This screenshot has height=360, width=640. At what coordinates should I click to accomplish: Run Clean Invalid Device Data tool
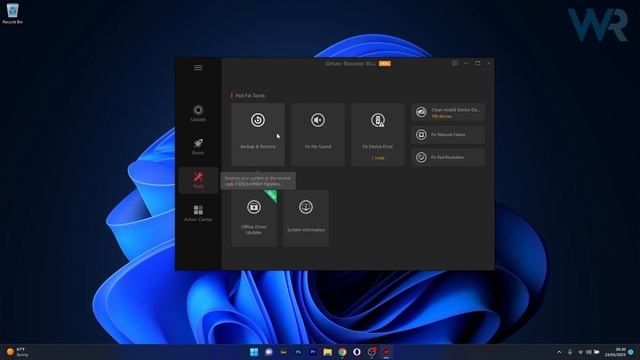pyautogui.click(x=448, y=112)
